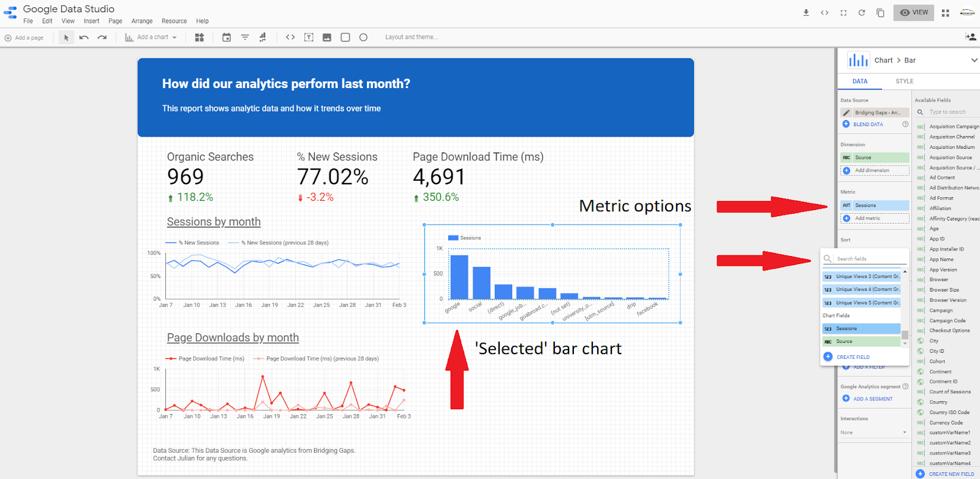Select Unique Views 3 field

(861, 277)
